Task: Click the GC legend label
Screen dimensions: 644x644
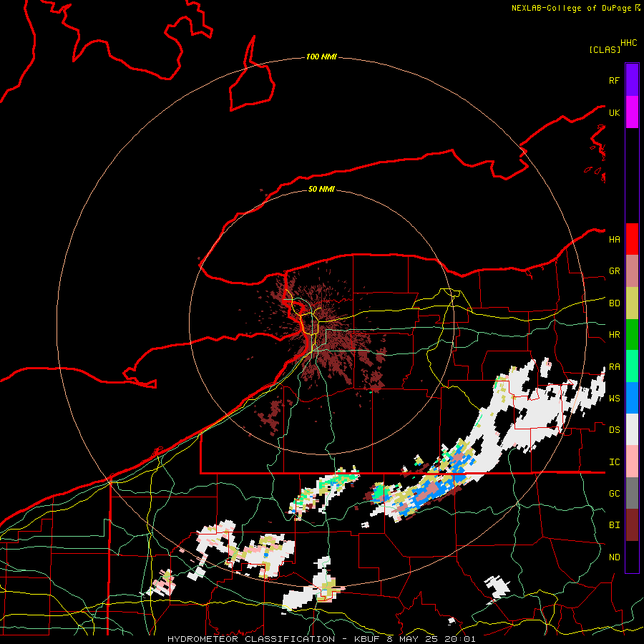Action: point(614,494)
